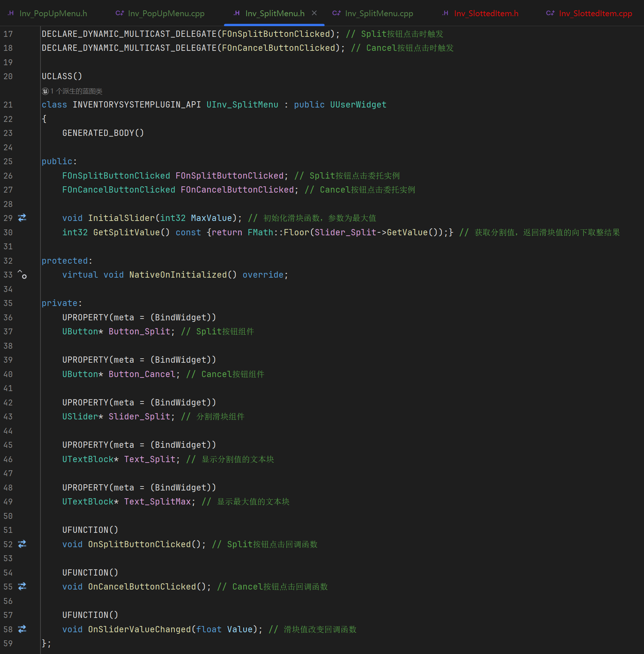Click the UCLASS() macro
This screenshot has width=644, height=654.
[x=62, y=76]
